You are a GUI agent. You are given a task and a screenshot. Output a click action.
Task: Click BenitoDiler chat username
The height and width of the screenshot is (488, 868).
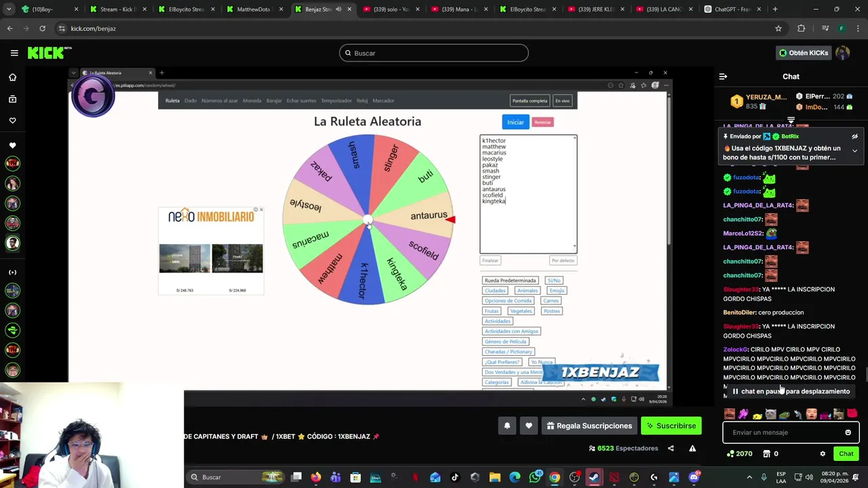[740, 312]
